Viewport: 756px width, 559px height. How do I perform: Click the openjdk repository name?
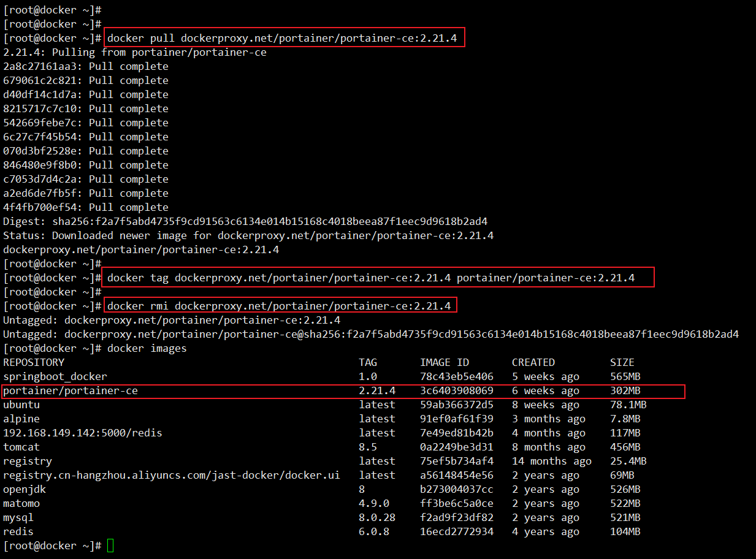[x=25, y=489]
